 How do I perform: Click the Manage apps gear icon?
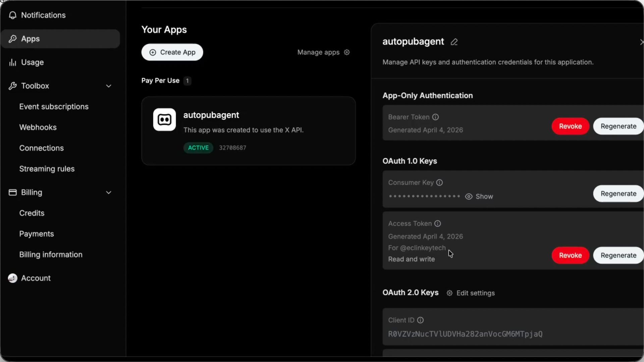click(x=347, y=52)
